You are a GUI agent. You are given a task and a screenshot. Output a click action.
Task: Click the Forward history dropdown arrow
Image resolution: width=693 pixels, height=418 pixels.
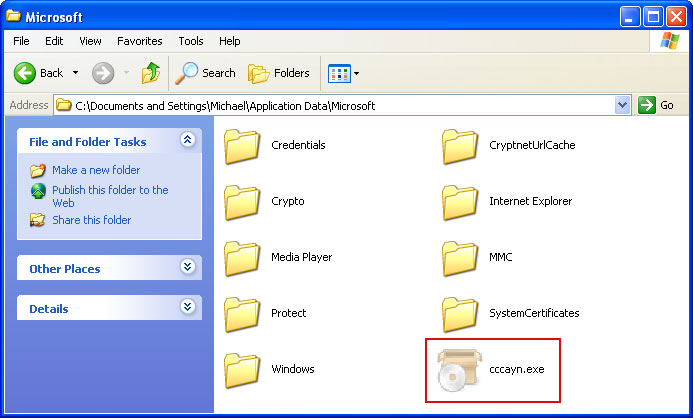click(x=126, y=73)
